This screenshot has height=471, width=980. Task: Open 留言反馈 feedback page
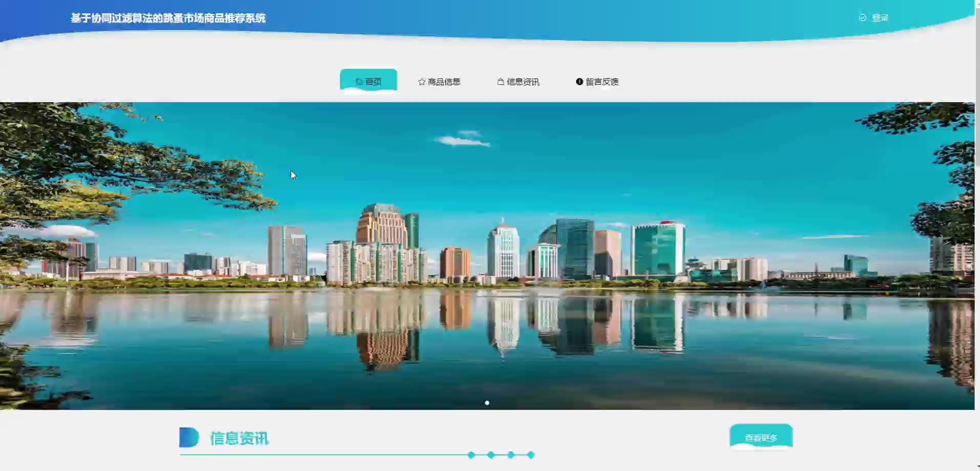pyautogui.click(x=597, y=82)
